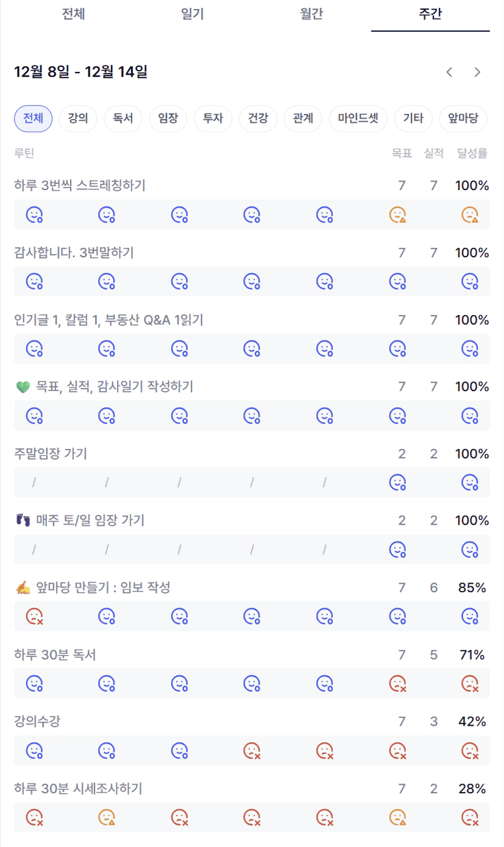Select the 마인드셋 filter chip
The height and width of the screenshot is (847, 504).
click(x=358, y=118)
